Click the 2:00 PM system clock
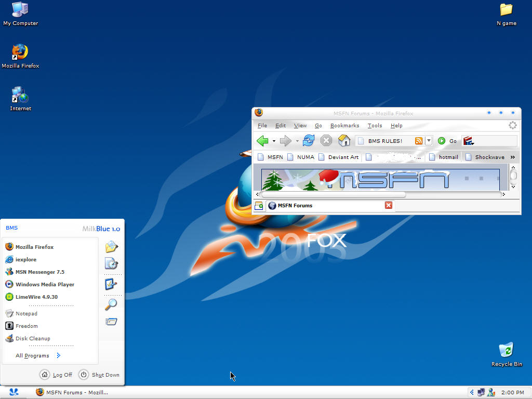This screenshot has width=532, height=399. click(513, 393)
